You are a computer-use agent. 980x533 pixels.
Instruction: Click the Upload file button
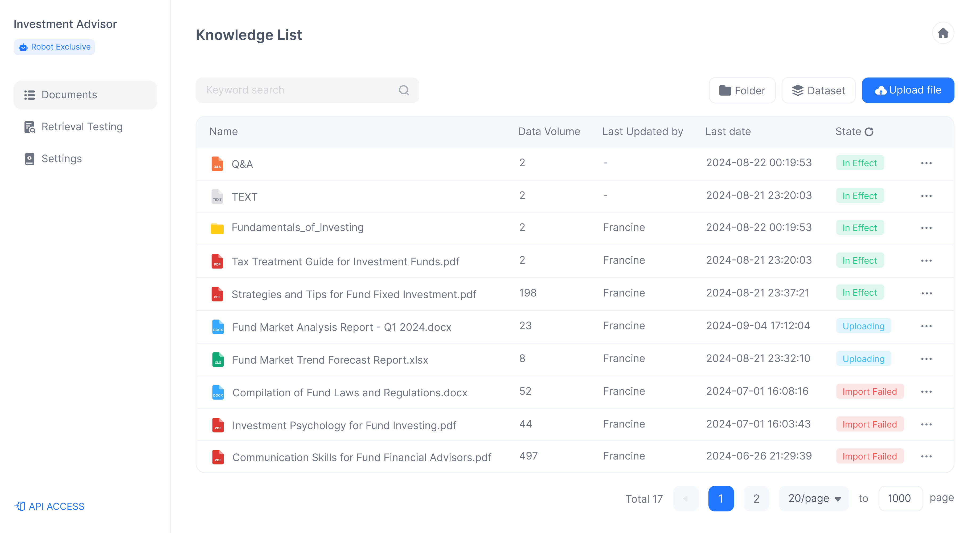click(908, 90)
